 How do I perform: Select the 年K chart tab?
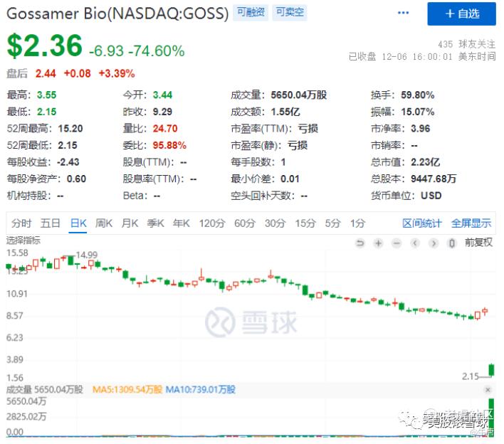click(182, 223)
